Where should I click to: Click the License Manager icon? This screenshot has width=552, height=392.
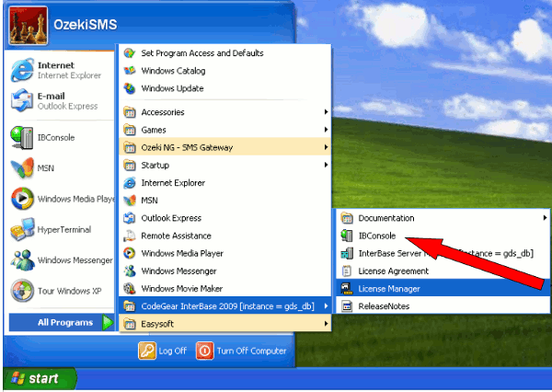coord(347,288)
